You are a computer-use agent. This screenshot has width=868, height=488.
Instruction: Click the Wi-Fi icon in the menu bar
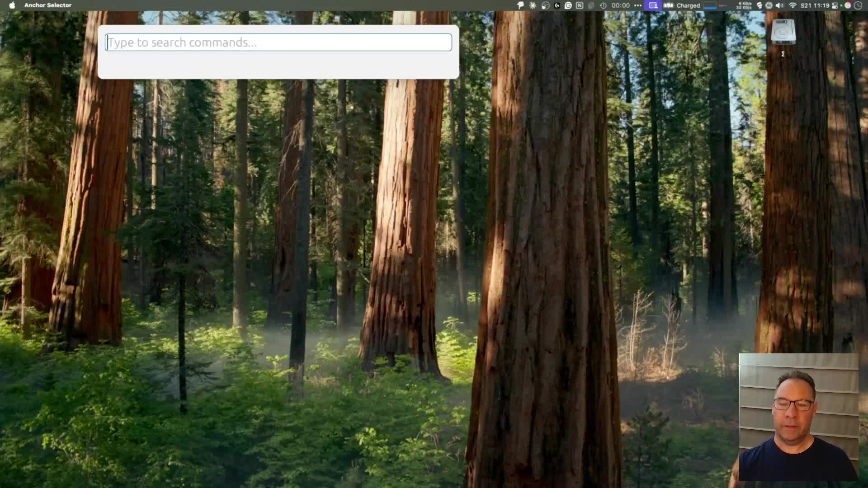pos(793,5)
